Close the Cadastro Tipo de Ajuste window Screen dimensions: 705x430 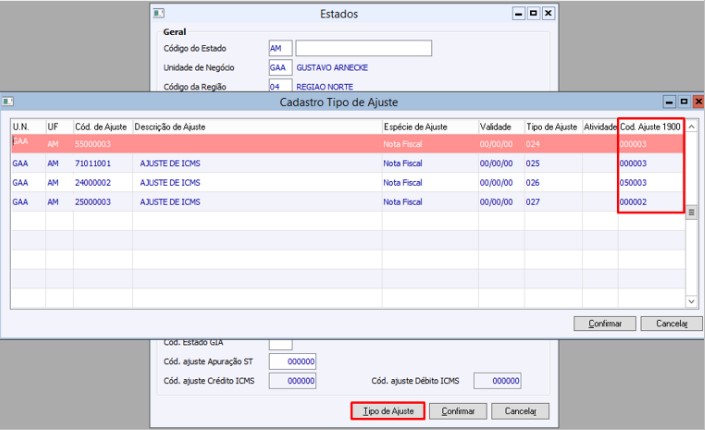698,102
